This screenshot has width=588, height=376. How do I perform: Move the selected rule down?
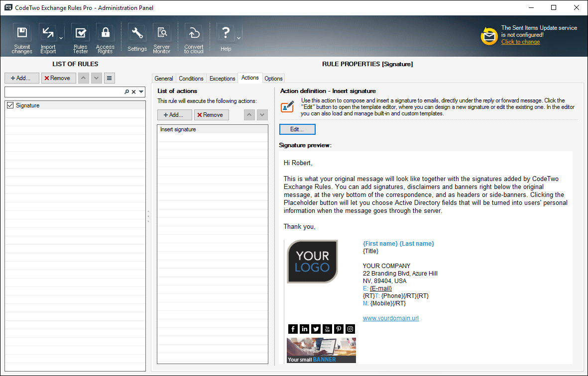pos(97,78)
